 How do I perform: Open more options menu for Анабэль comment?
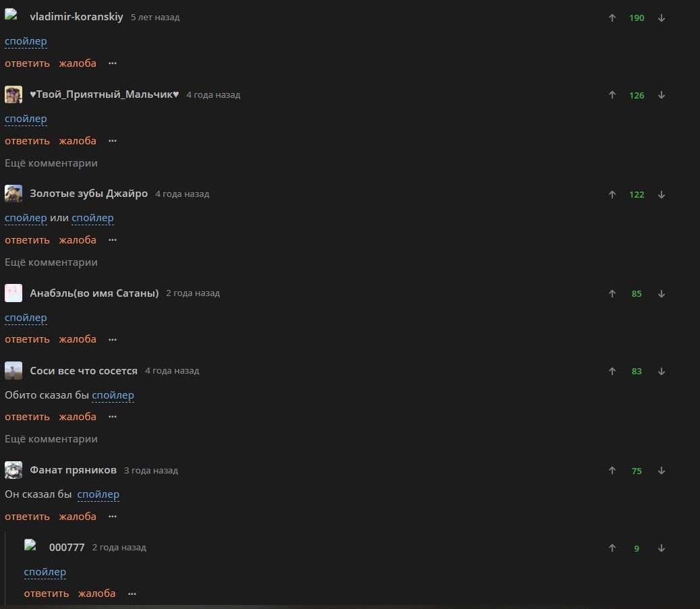[x=113, y=340]
